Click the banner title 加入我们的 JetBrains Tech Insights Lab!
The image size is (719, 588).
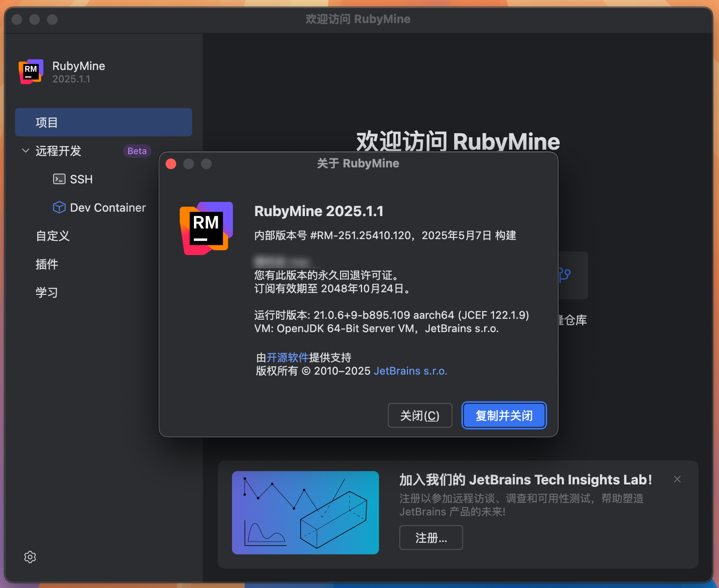coord(526,480)
